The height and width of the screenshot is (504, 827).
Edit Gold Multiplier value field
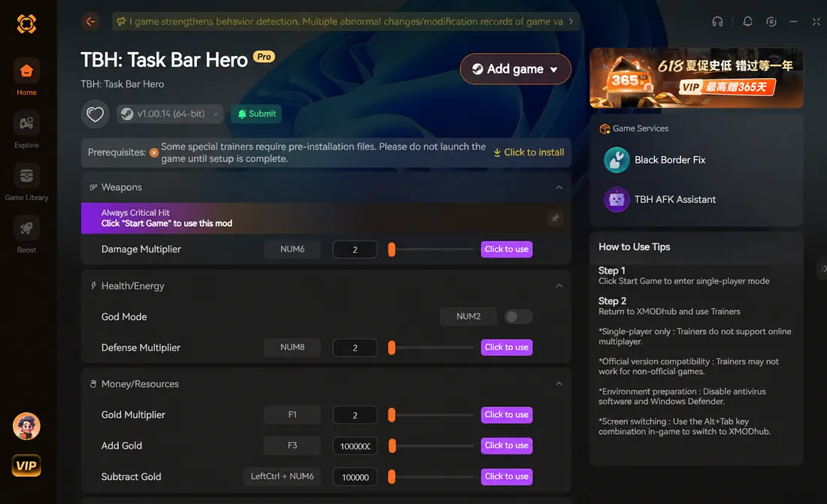tap(355, 415)
